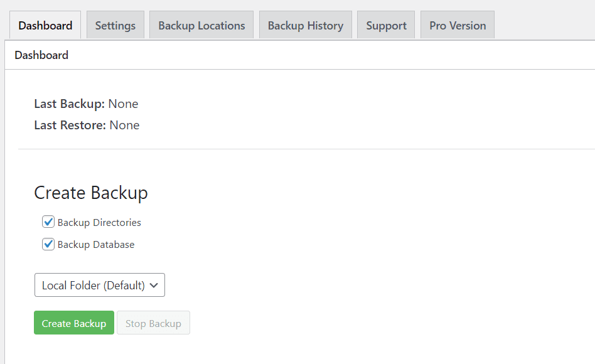
Task: Open the Support tab
Action: (x=385, y=25)
